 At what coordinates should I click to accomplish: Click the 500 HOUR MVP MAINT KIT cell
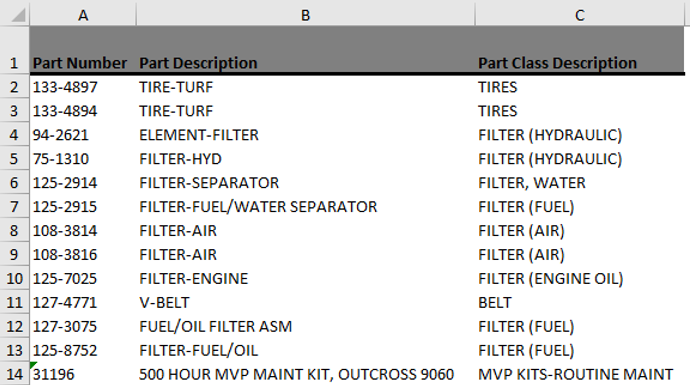coord(305,374)
